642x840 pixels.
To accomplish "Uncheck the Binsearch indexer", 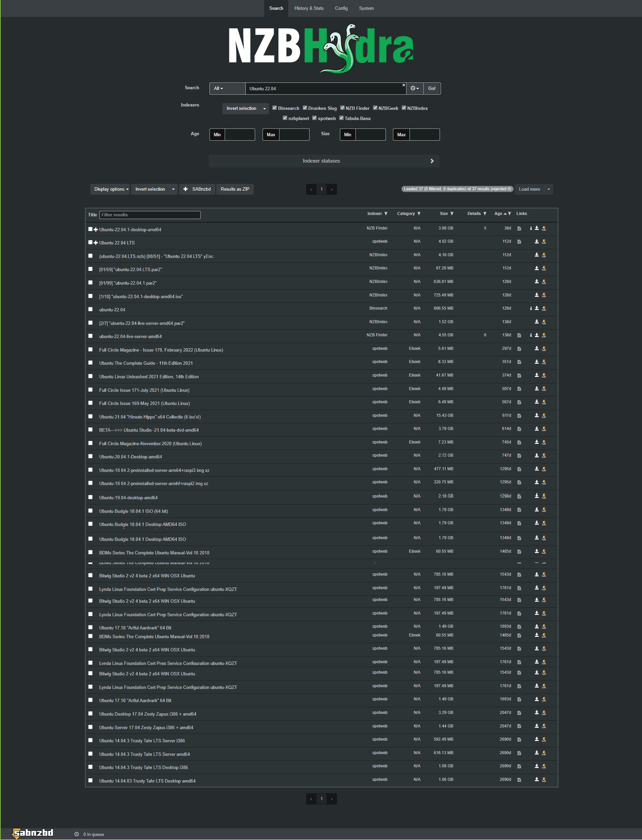I will coord(274,108).
